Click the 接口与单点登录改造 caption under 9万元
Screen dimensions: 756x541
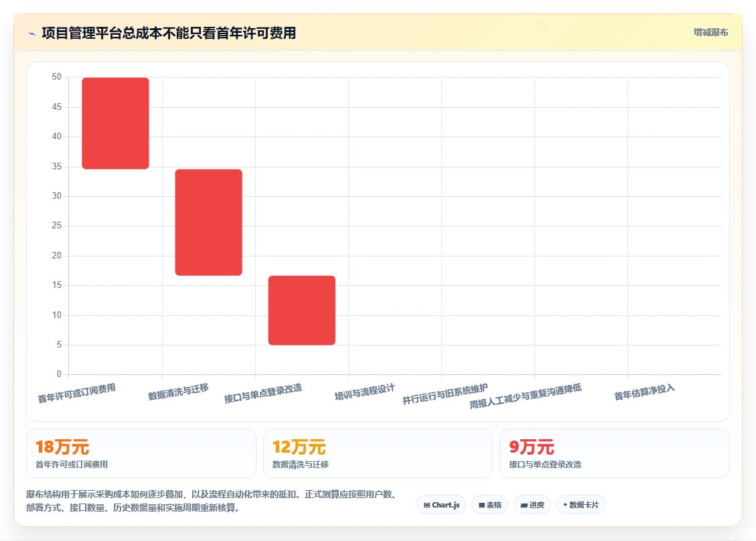545,464
